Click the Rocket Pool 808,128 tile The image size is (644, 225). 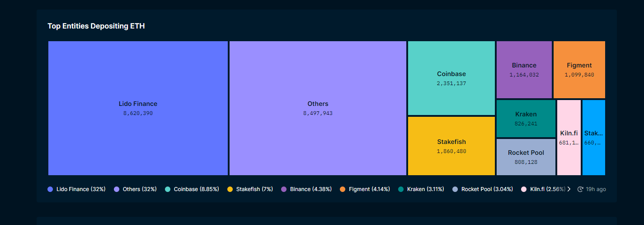pos(526,157)
